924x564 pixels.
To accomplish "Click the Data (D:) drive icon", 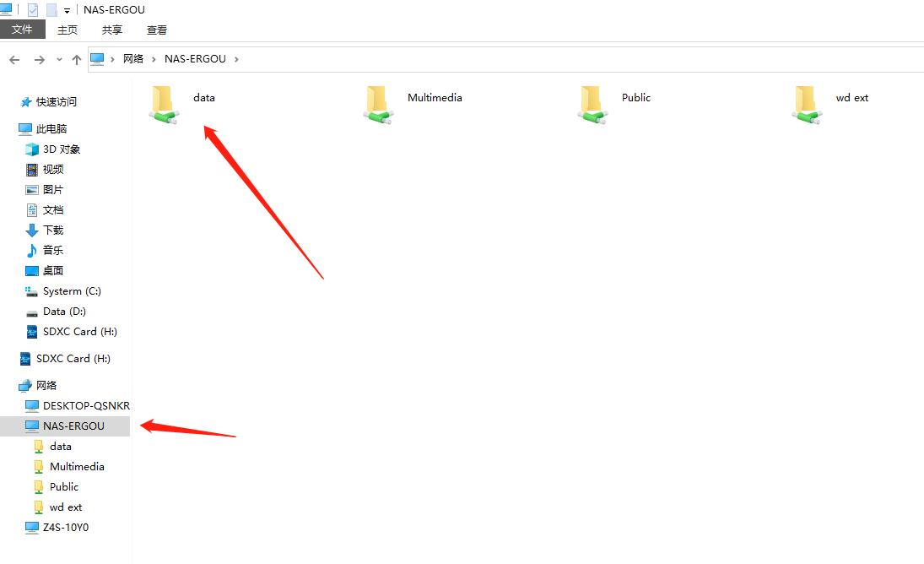I will coord(32,313).
